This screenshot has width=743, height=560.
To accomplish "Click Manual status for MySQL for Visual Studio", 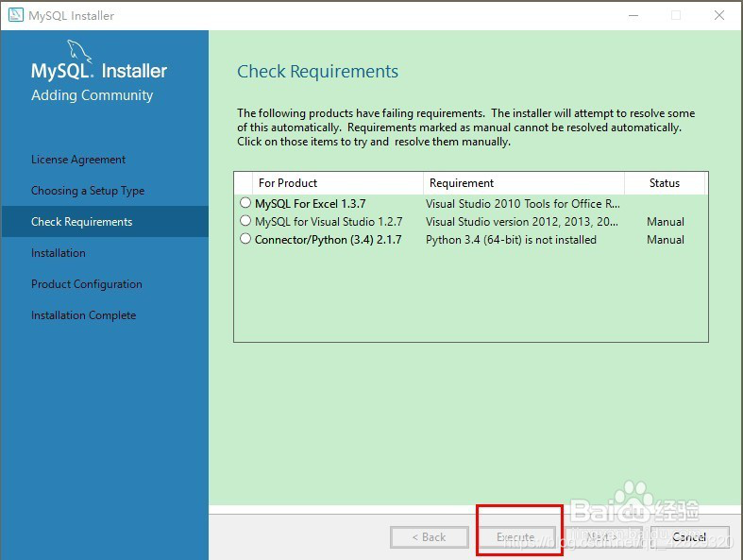I will pyautogui.click(x=666, y=222).
